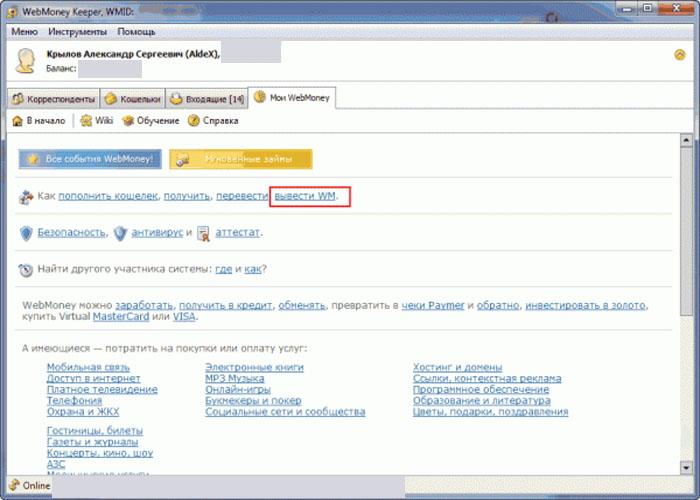Open the Концерты, кино, шоу category
This screenshot has height=500, width=700.
click(100, 453)
